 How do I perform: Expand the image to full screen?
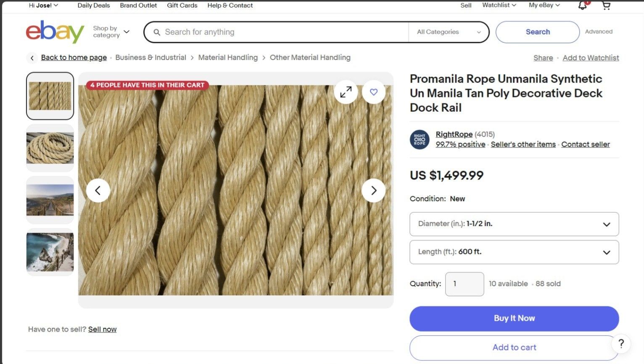(x=346, y=92)
